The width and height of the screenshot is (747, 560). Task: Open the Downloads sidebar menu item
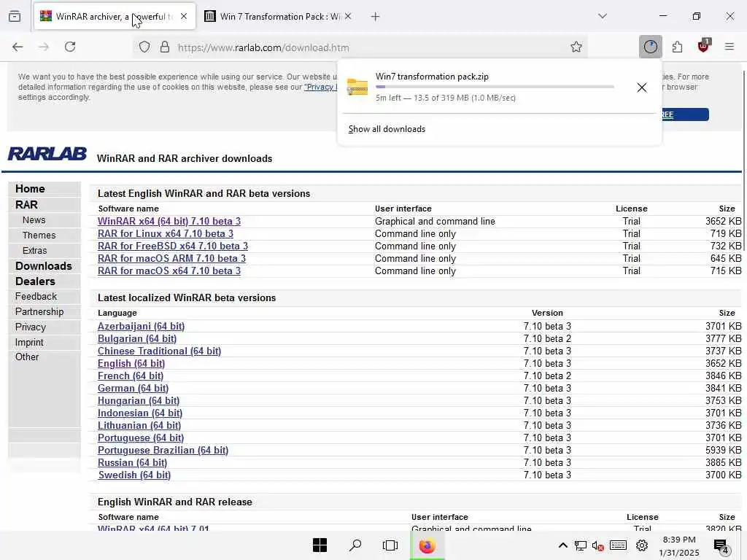(x=43, y=265)
